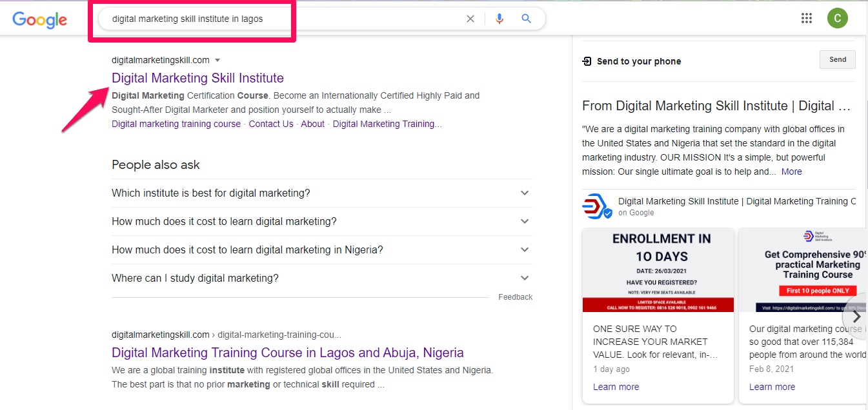Image resolution: width=868 pixels, height=410 pixels.
Task: Expand "How much does it cost to learn digital marketing?"
Action: [525, 221]
